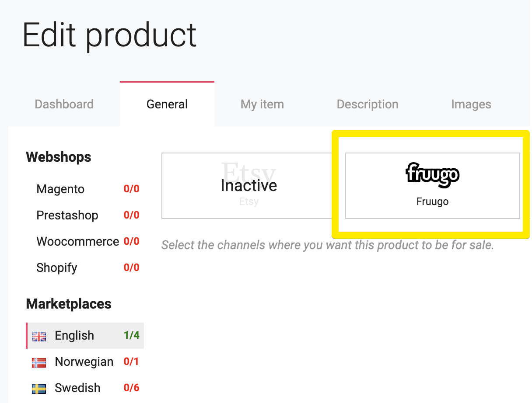This screenshot has height=403, width=532.
Task: Click the UK flag icon beside English
Action: [x=39, y=336]
